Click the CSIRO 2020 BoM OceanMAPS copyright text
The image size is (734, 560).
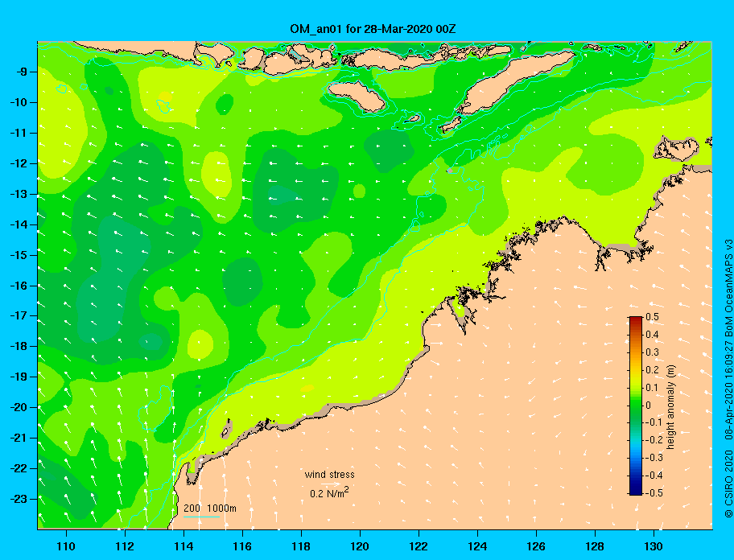(728, 378)
